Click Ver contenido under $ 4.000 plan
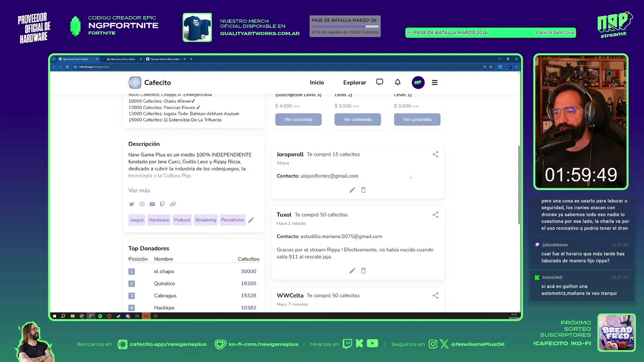644x362 pixels. [x=298, y=119]
